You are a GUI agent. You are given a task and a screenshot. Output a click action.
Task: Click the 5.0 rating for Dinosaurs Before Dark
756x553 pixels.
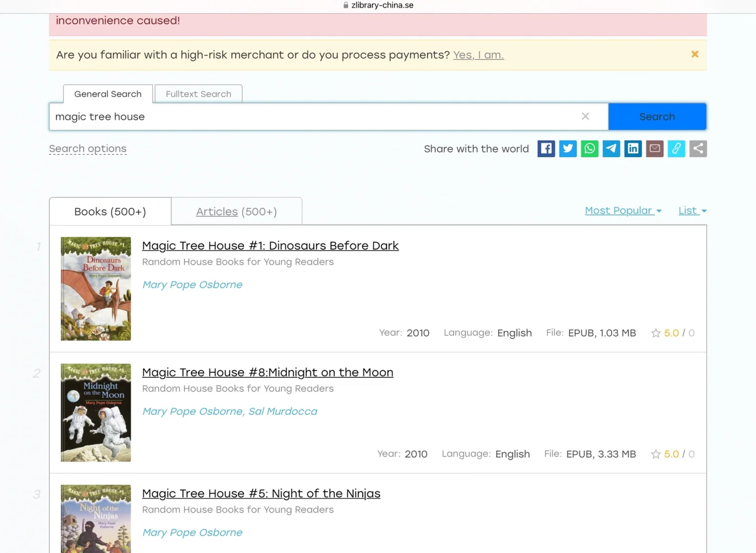tap(672, 333)
